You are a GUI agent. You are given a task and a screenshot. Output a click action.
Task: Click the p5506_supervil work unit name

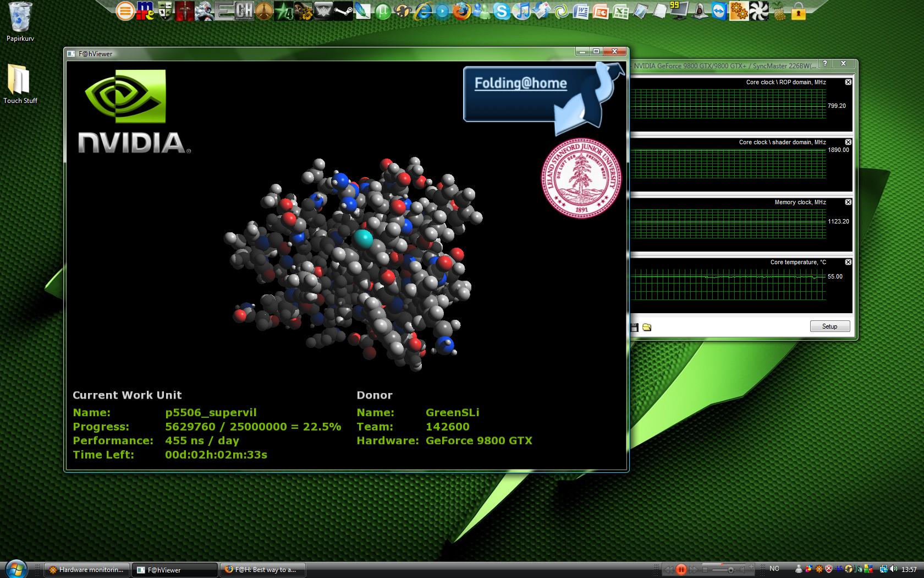pos(211,412)
